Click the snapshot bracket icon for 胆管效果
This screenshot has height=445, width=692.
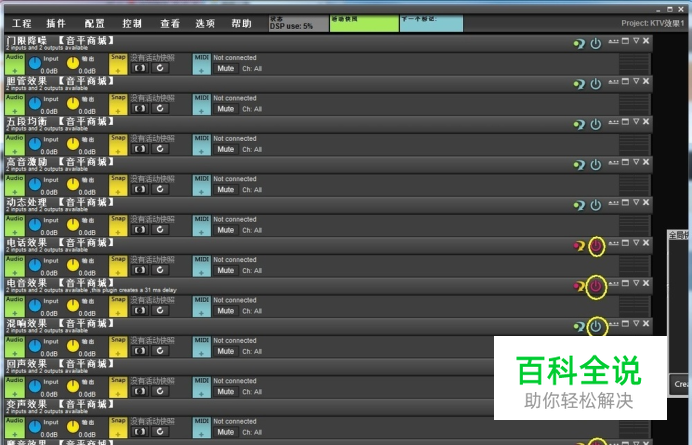click(140, 109)
